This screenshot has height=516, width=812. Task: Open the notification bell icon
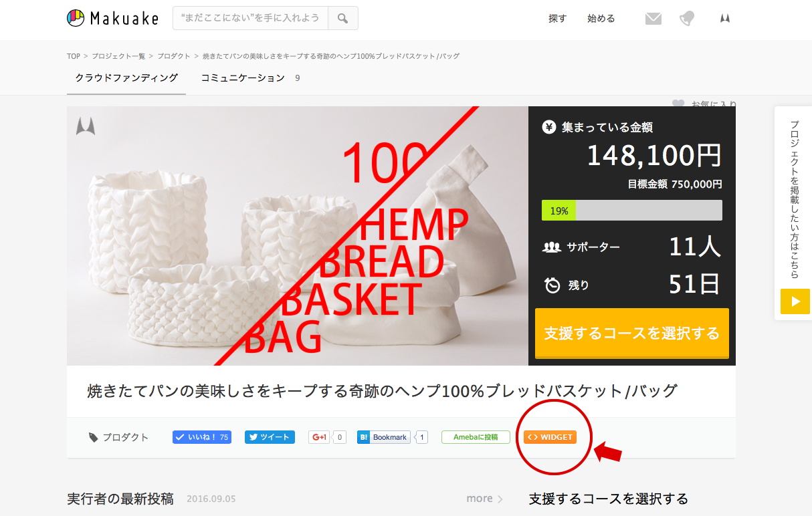(x=687, y=19)
